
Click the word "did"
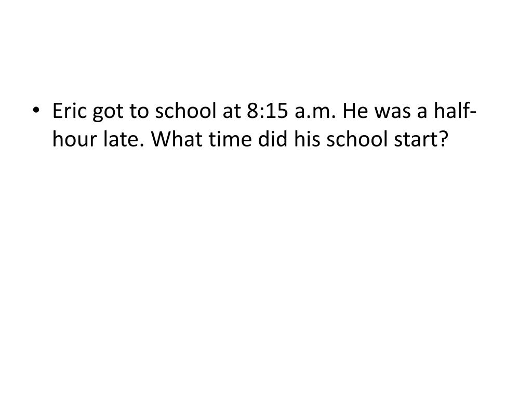point(272,139)
